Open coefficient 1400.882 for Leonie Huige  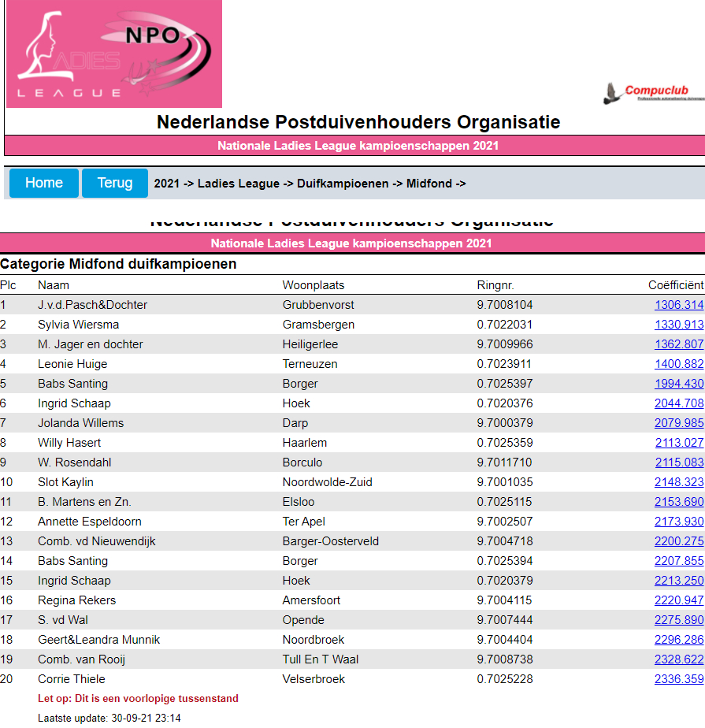[679, 364]
